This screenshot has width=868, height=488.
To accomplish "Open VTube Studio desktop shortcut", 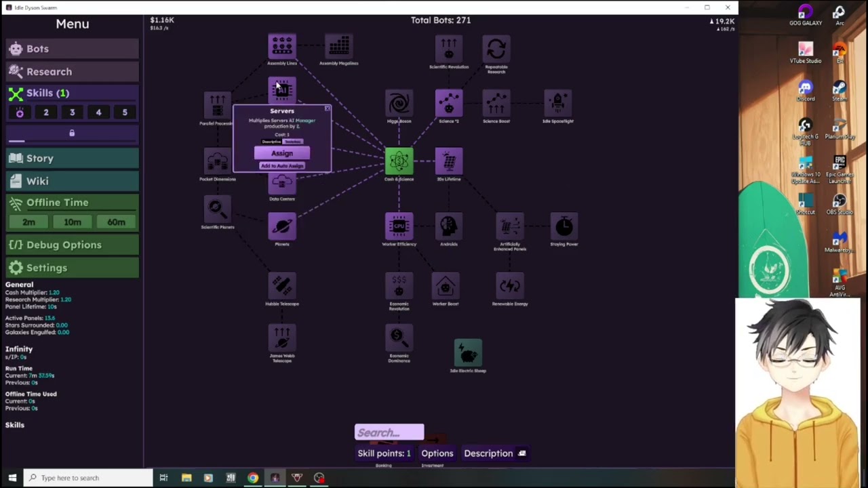I will (x=806, y=53).
